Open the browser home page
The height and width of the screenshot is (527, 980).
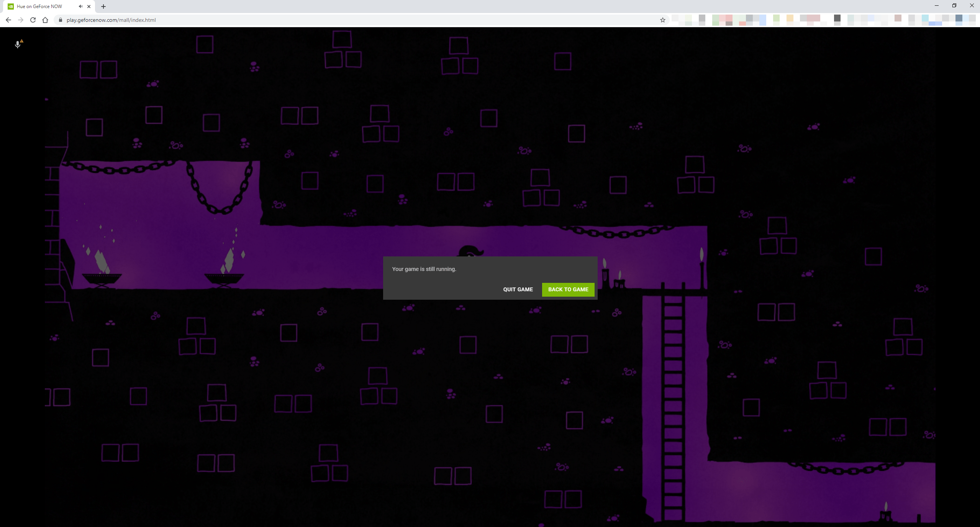point(45,20)
